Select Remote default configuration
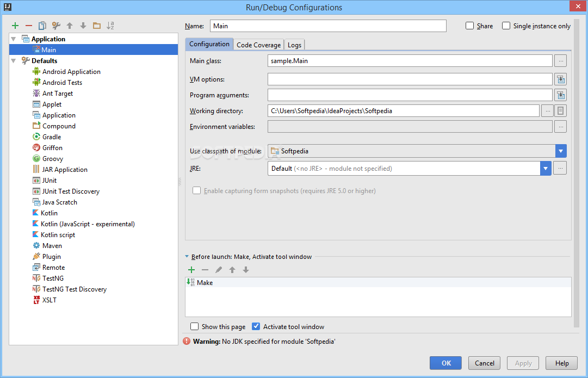 click(48, 268)
